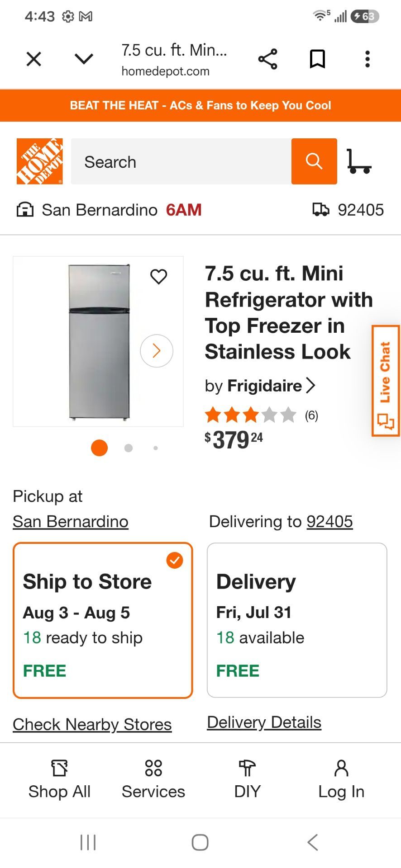Tap the orange search magnifier button
This screenshot has width=401, height=868.
click(x=314, y=161)
